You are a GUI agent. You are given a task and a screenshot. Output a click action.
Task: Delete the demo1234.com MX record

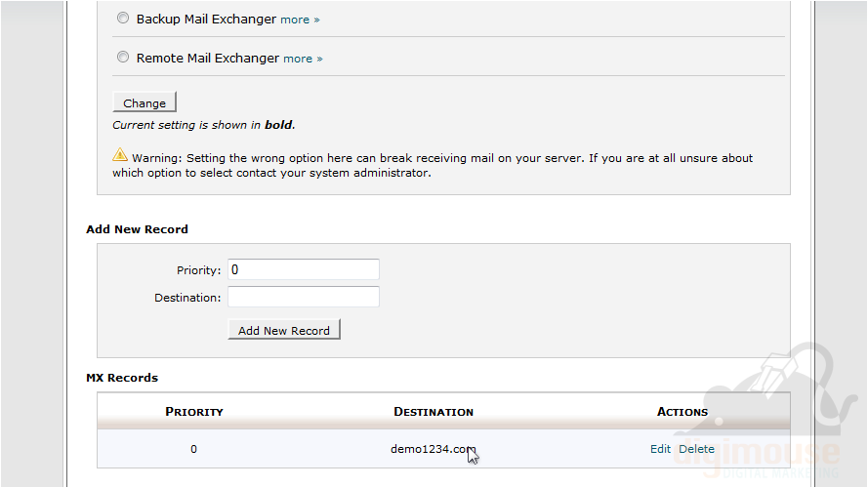(696, 449)
